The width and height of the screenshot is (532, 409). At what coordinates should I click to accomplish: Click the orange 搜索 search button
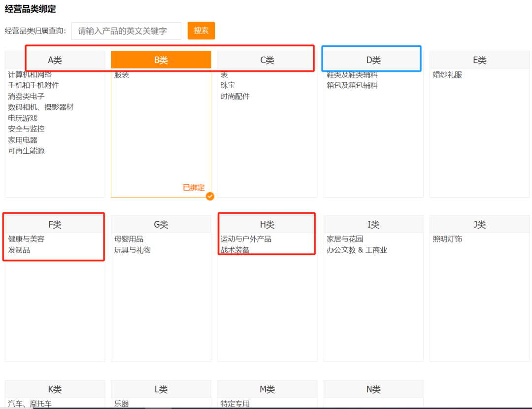[201, 31]
